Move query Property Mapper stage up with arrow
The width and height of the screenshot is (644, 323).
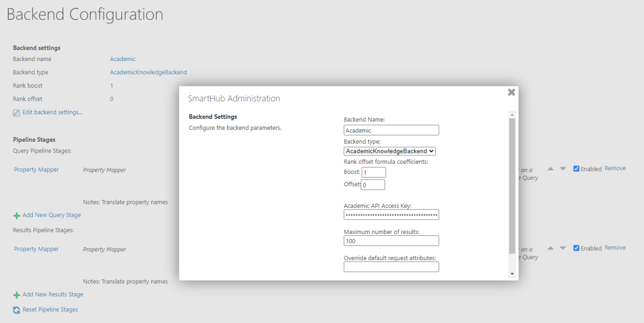click(551, 169)
